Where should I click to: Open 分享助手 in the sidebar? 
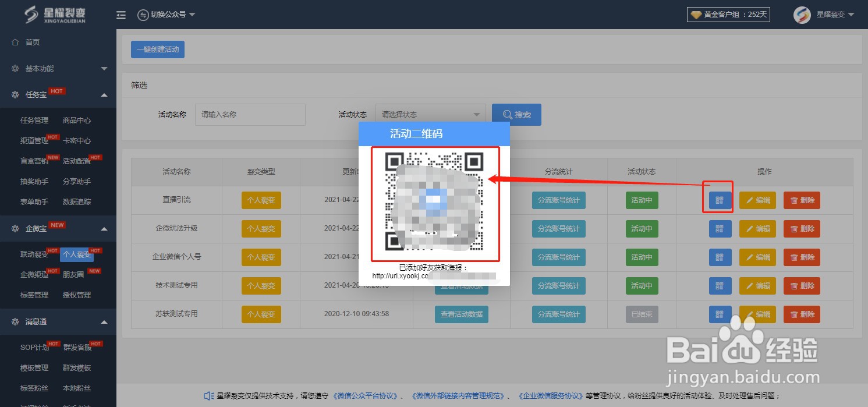[x=77, y=182]
